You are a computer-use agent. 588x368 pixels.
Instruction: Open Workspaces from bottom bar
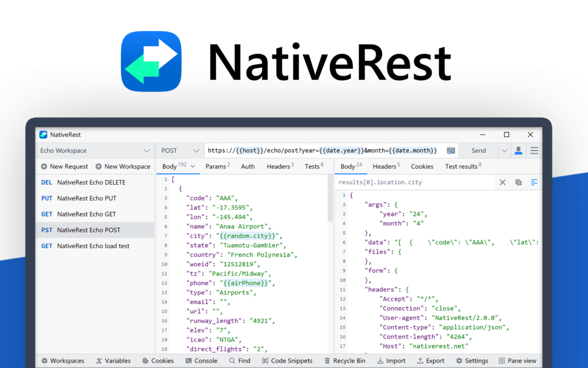point(63,361)
